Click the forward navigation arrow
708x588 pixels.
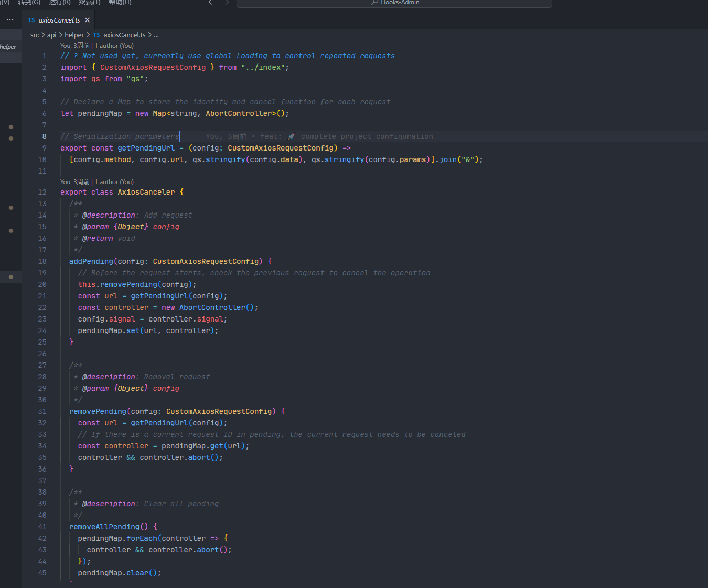coord(226,3)
